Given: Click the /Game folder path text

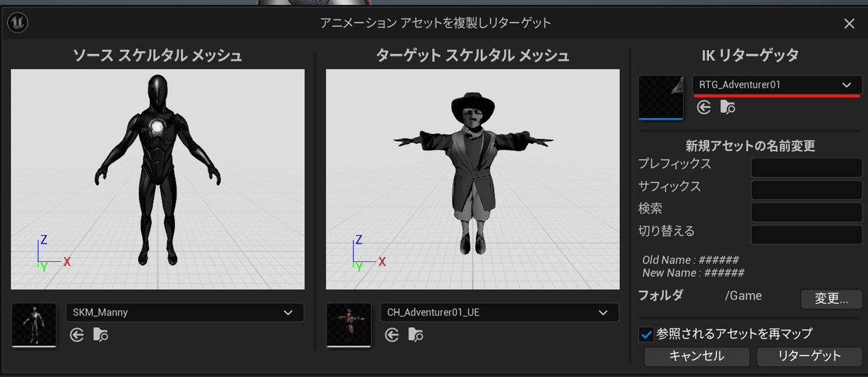Looking at the screenshot, I should [x=743, y=295].
